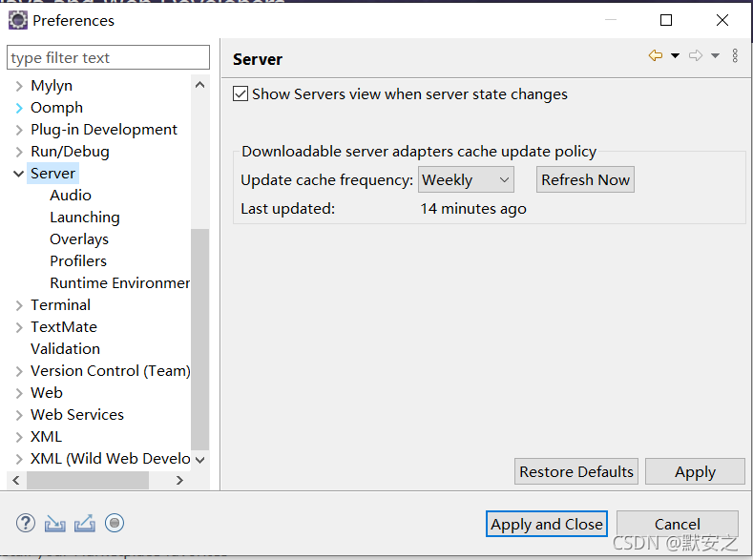This screenshot has height=560, width=753.
Task: Click the export preferences icon
Action: pyautogui.click(x=85, y=523)
